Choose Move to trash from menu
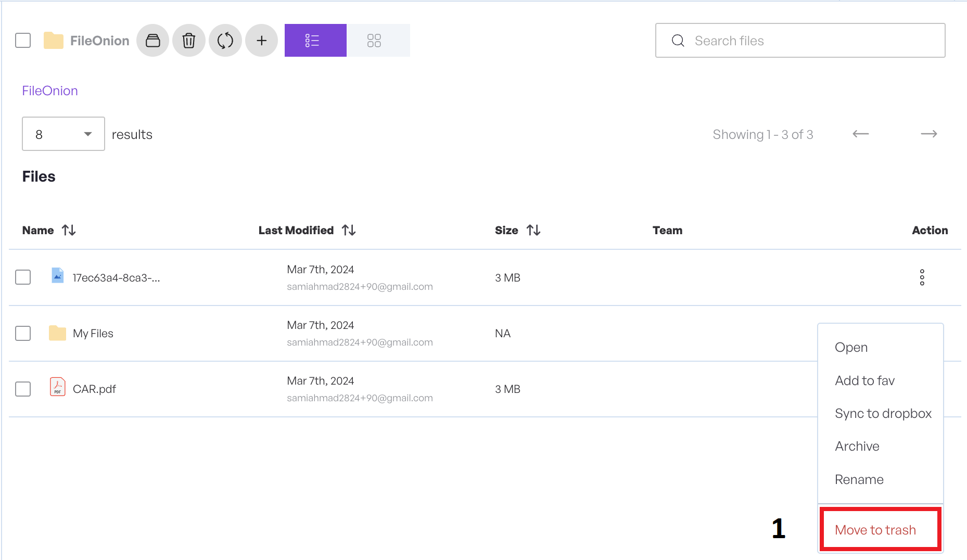Screen dimensions: 967x560 (x=875, y=530)
